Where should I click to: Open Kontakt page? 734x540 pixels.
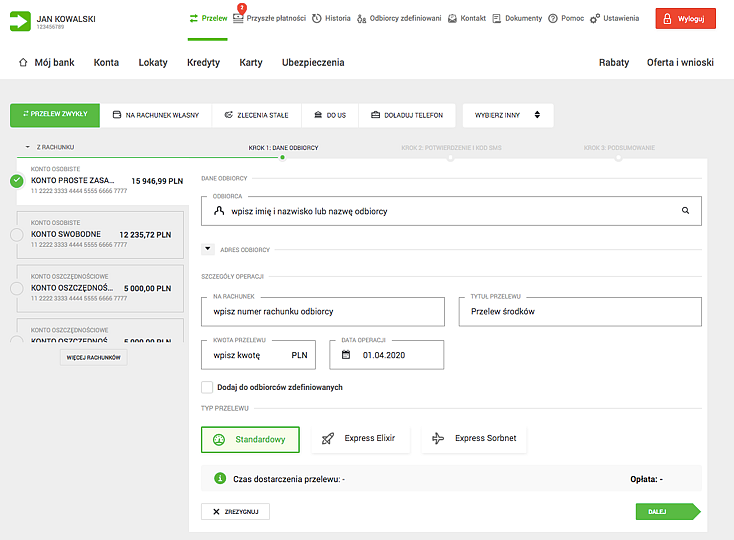(x=473, y=18)
